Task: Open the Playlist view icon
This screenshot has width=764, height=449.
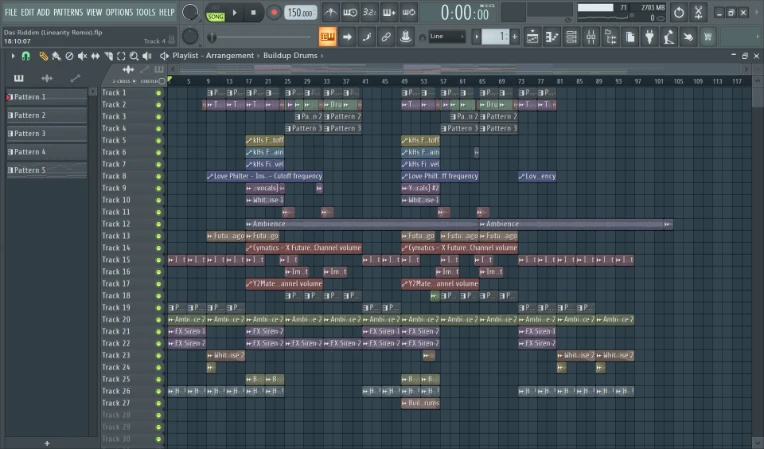Action: (533, 37)
